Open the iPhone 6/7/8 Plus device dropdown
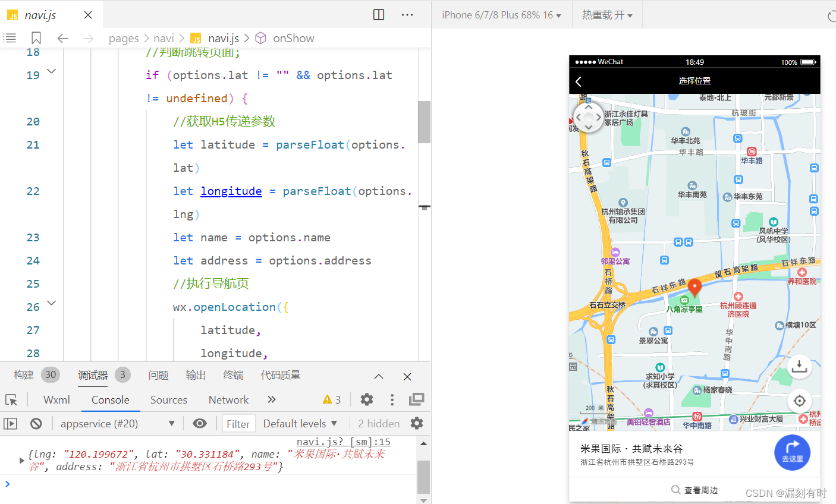The height and width of the screenshot is (504, 836). click(501, 15)
